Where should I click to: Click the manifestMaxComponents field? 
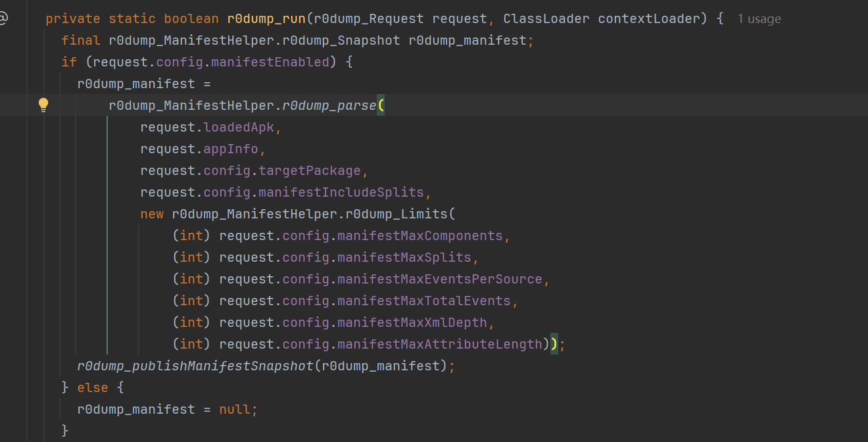point(420,235)
